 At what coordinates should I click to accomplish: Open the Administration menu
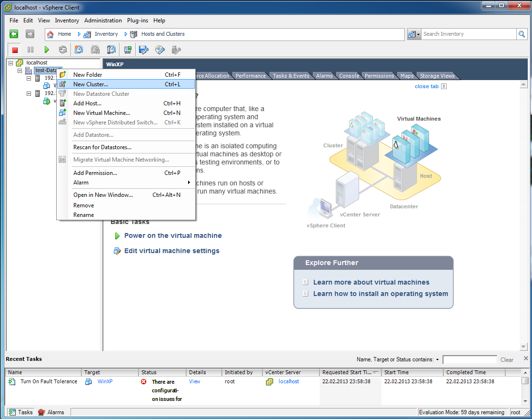[x=103, y=20]
